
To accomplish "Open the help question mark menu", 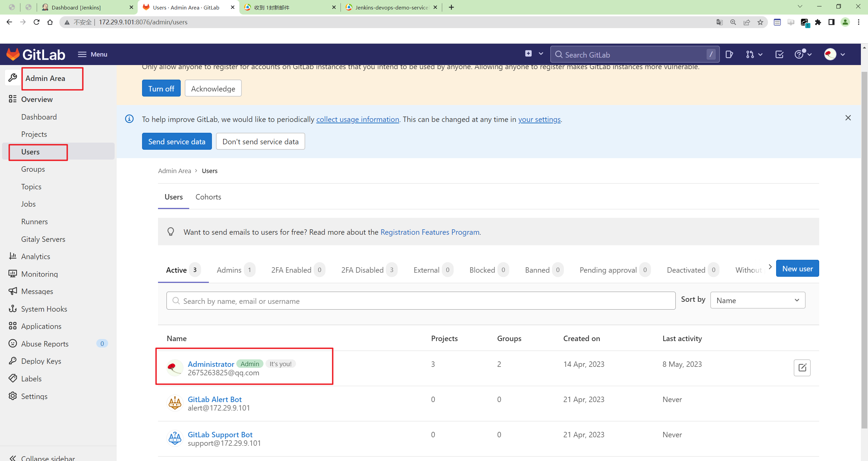I will click(x=803, y=54).
